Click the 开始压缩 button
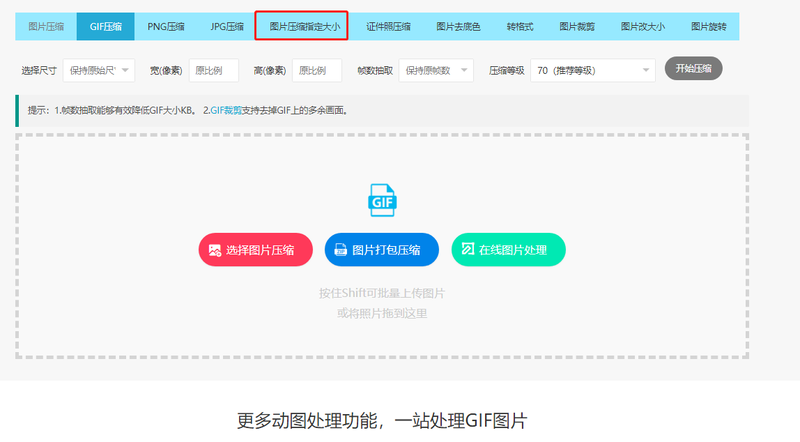This screenshot has width=800, height=442. pyautogui.click(x=693, y=68)
